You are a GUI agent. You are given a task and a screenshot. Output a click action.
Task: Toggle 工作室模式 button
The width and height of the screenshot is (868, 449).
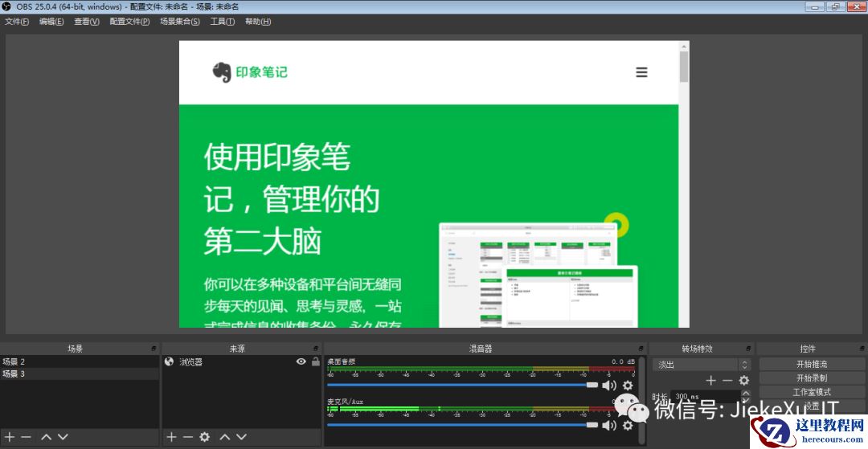(x=812, y=392)
